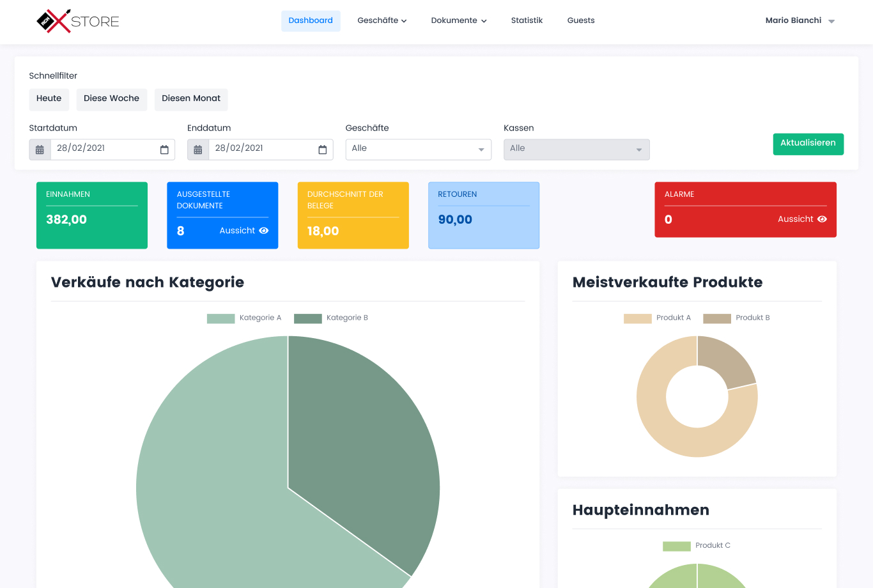Viewport: 873px width, 588px height.
Task: Open the Kassen filter combo box
Action: pos(576,150)
